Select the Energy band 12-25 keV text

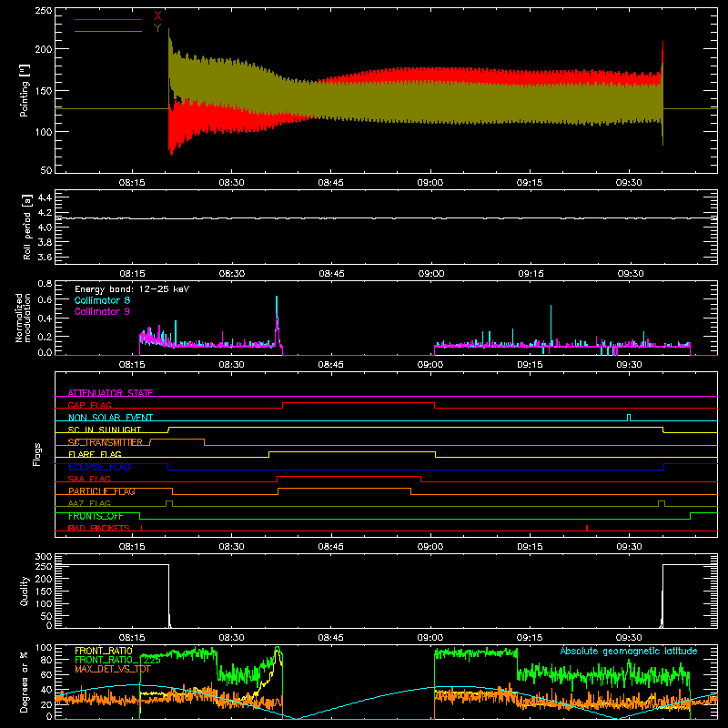coord(132,289)
